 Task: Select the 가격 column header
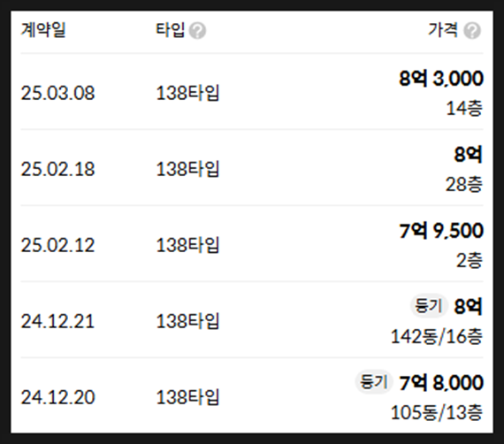[x=443, y=30]
